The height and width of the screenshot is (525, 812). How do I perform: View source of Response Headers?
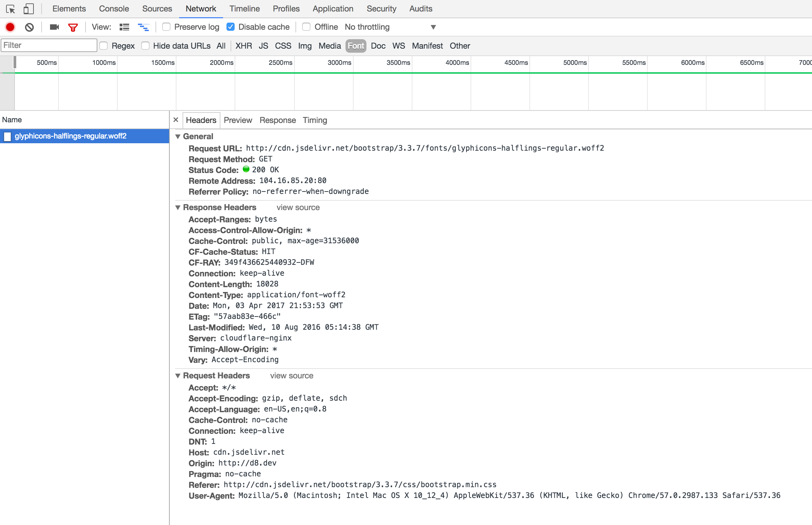point(298,207)
